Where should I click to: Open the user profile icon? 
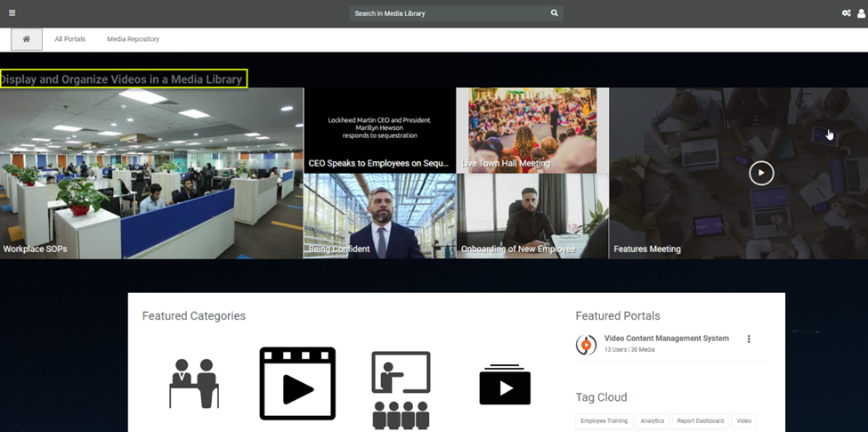(x=861, y=13)
